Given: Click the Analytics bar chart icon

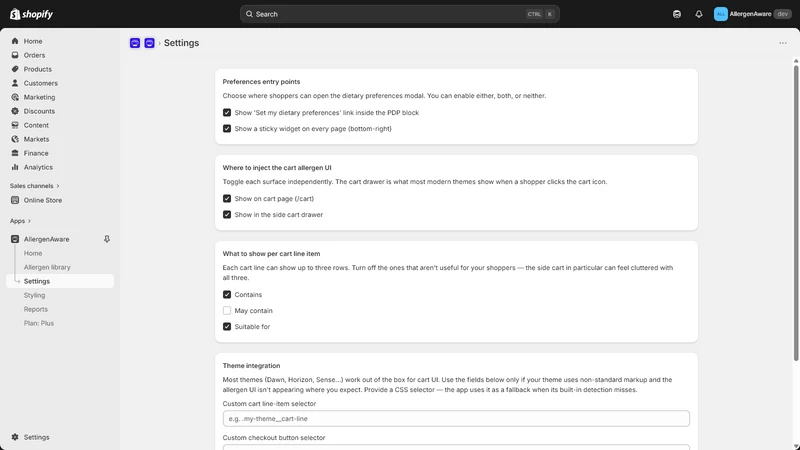Looking at the screenshot, I should click(15, 167).
